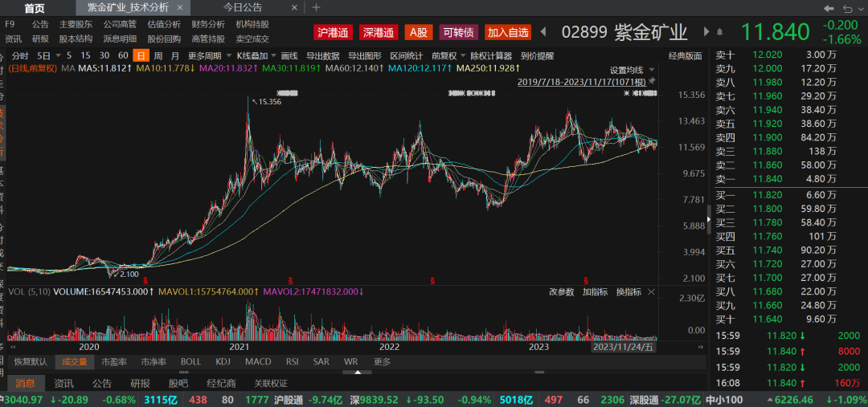The width and height of the screenshot is (868, 407).
Task: Open 卖空成交 in the info menu
Action: coord(252,39)
